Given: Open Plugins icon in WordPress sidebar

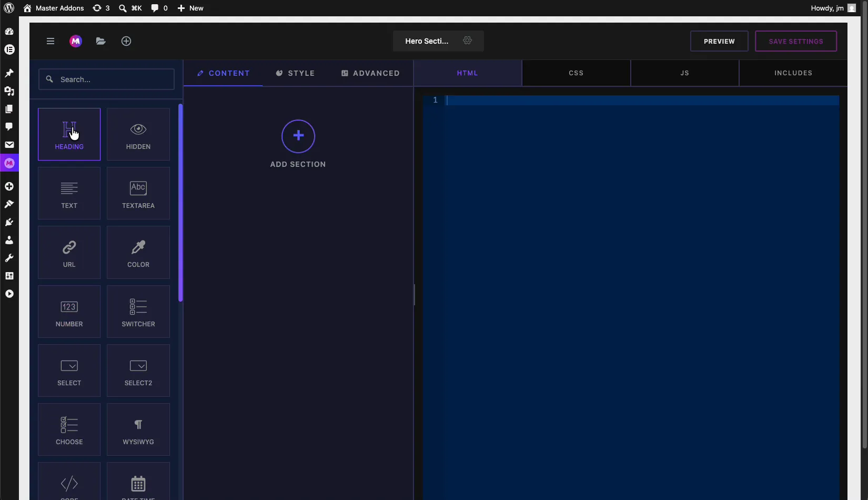Looking at the screenshot, I should pyautogui.click(x=9, y=222).
